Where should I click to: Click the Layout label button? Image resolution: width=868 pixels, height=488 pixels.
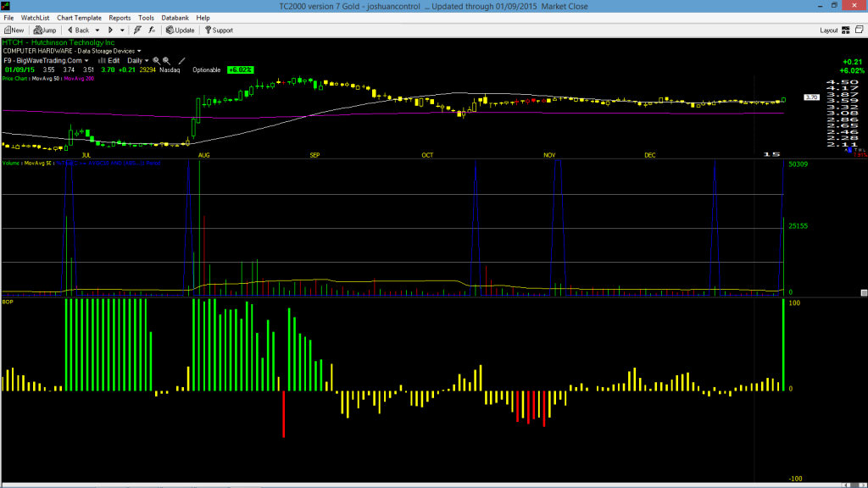point(829,30)
